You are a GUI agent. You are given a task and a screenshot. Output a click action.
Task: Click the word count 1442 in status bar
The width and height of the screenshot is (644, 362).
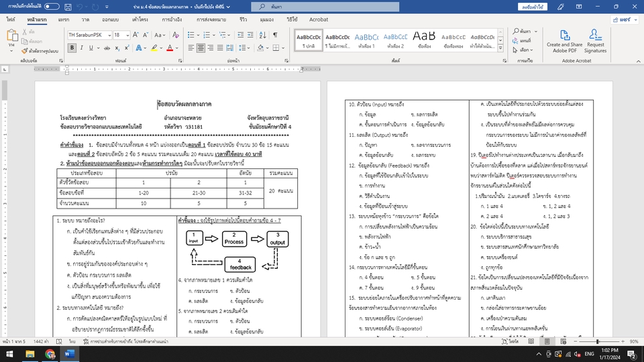point(41,341)
